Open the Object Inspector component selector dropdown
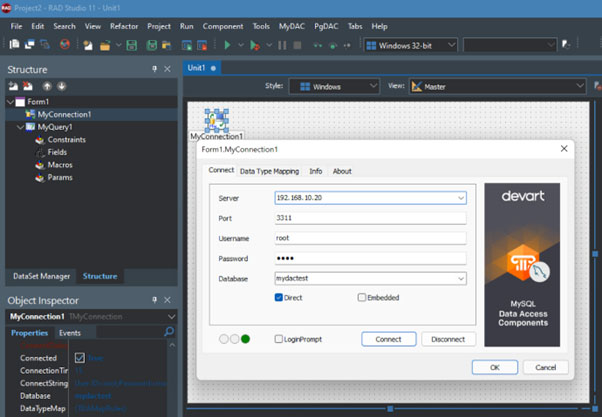This screenshot has width=602, height=417. pos(171,316)
